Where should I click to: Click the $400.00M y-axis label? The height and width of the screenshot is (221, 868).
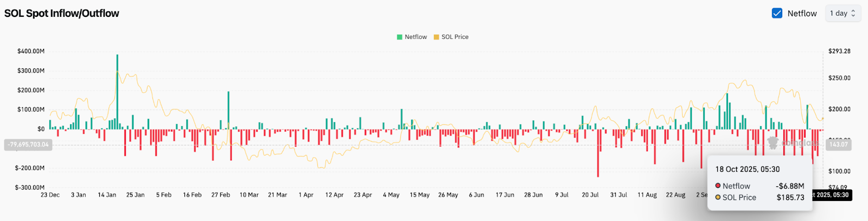click(x=31, y=51)
